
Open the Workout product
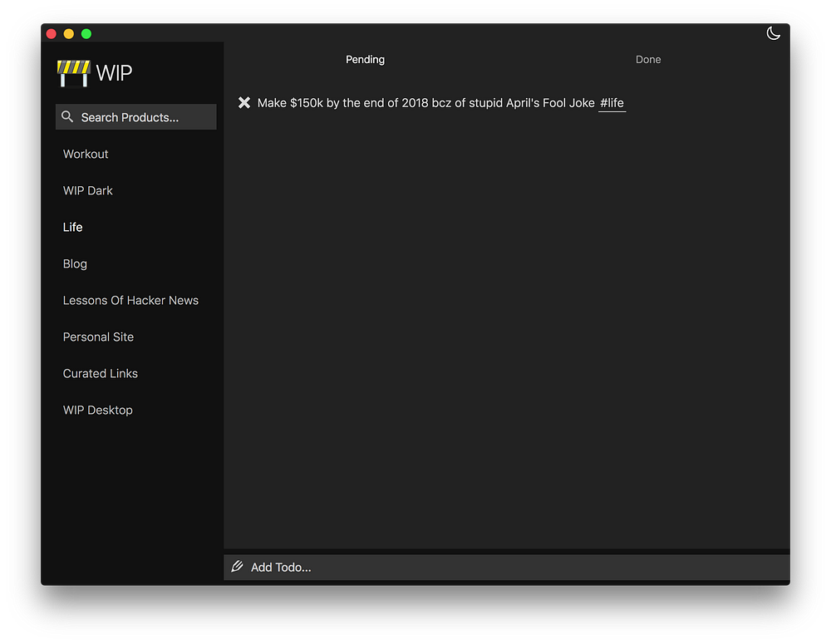(86, 154)
